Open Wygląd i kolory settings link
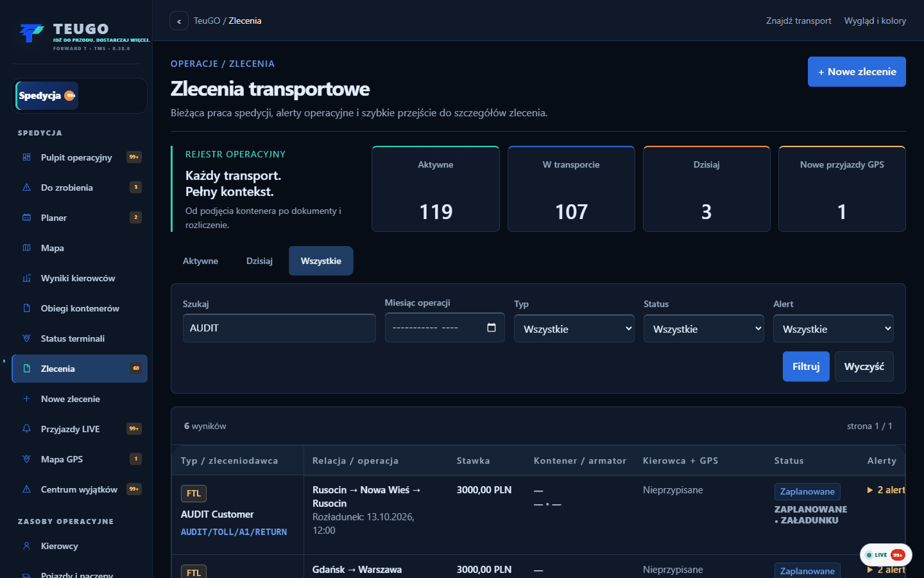Image resolution: width=924 pixels, height=578 pixels. coord(875,21)
